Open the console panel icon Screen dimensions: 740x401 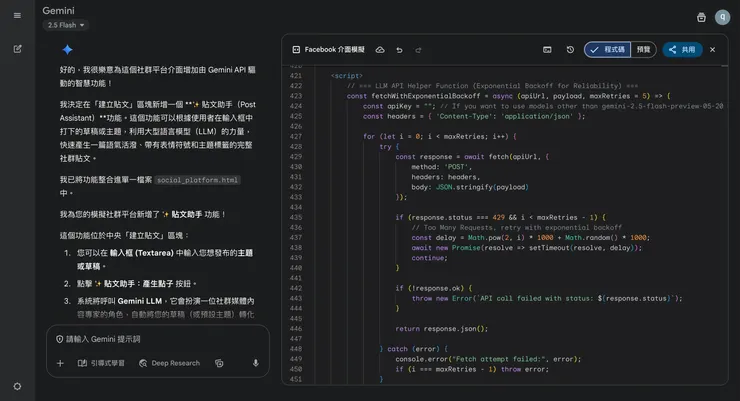(x=547, y=50)
